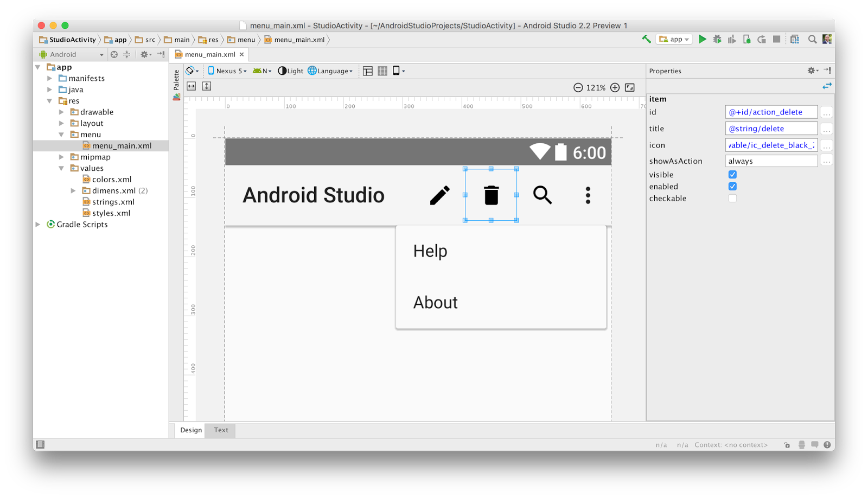Image resolution: width=868 pixels, height=498 pixels.
Task: Disable the enabled checkbox for the item
Action: click(x=732, y=186)
